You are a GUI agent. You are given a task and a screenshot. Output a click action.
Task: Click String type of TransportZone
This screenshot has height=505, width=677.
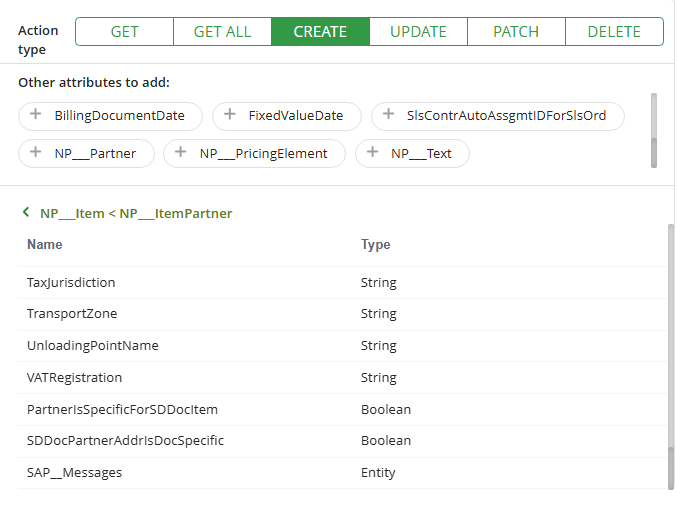click(379, 314)
